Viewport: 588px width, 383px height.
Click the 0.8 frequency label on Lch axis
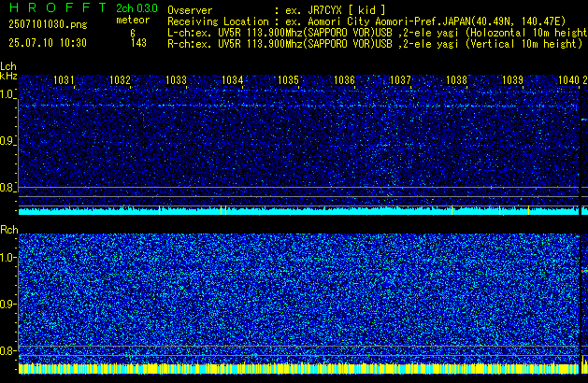7,188
